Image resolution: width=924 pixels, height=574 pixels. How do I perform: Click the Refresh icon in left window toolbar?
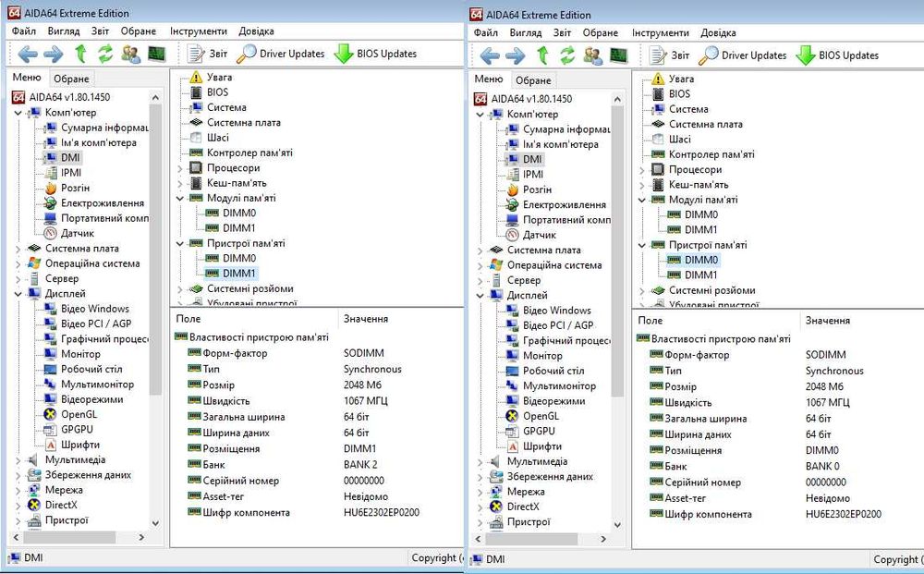tap(105, 54)
